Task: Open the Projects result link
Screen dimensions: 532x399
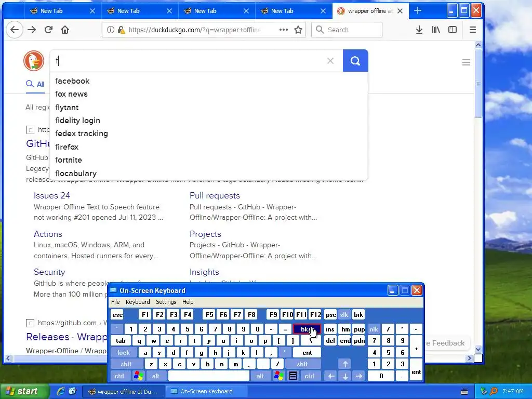Action: pyautogui.click(x=205, y=234)
